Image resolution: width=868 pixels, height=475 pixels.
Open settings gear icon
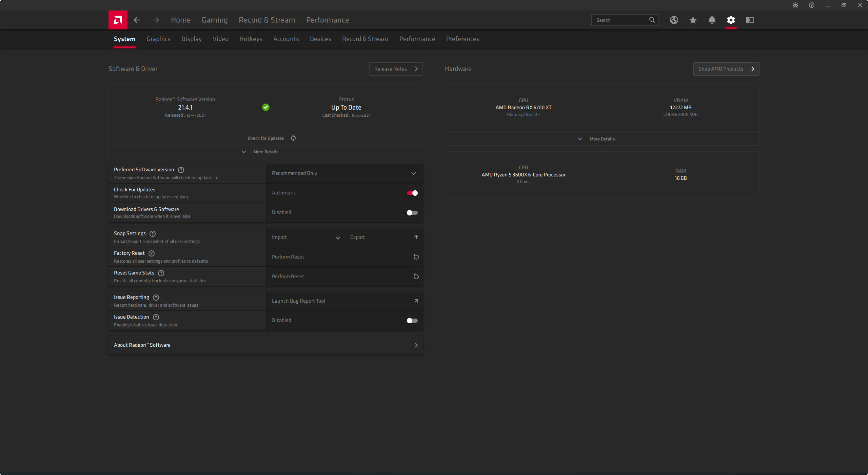pos(731,20)
